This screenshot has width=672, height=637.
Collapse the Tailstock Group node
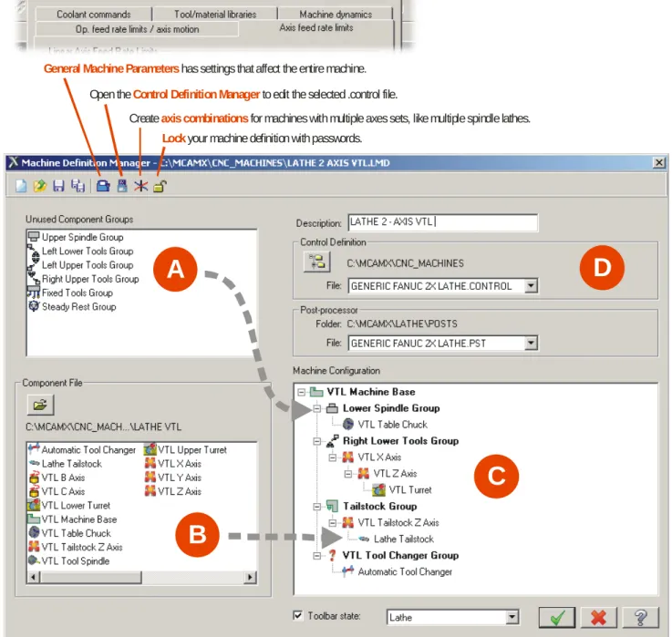click(317, 507)
